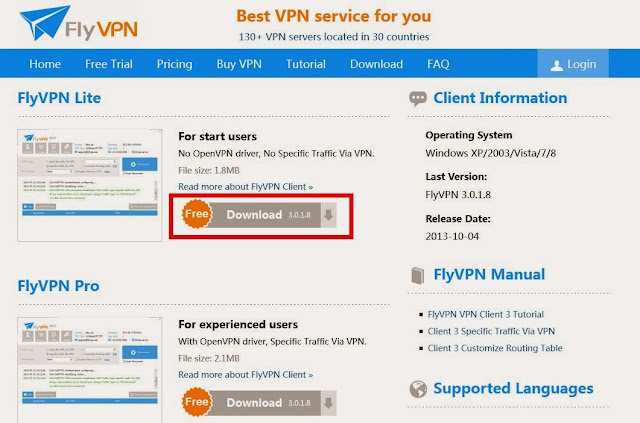The image size is (640, 423).
Task: Open the FlyVPN Lite screenshot thumbnail
Action: [x=90, y=185]
